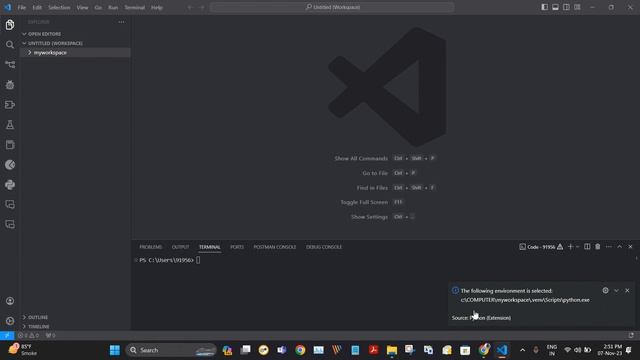Screen dimensions: 640x360
Task: Open the Search view in activity bar
Action: [x=10, y=44]
